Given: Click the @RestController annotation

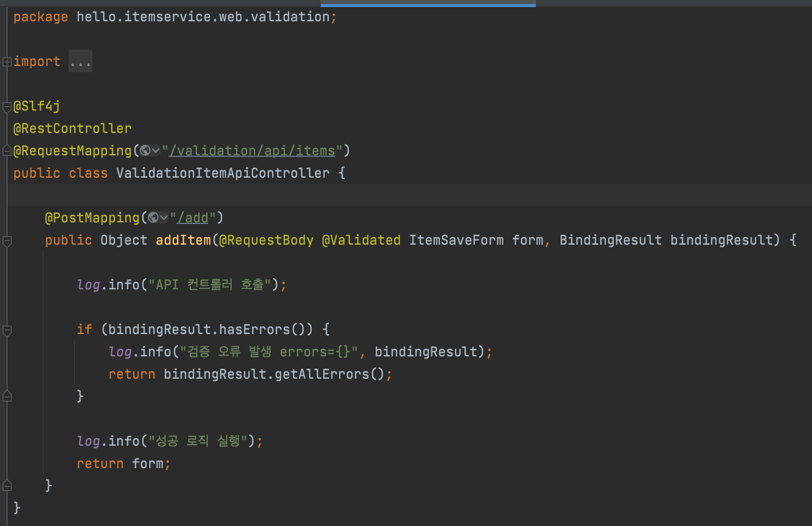Looking at the screenshot, I should click(73, 128).
